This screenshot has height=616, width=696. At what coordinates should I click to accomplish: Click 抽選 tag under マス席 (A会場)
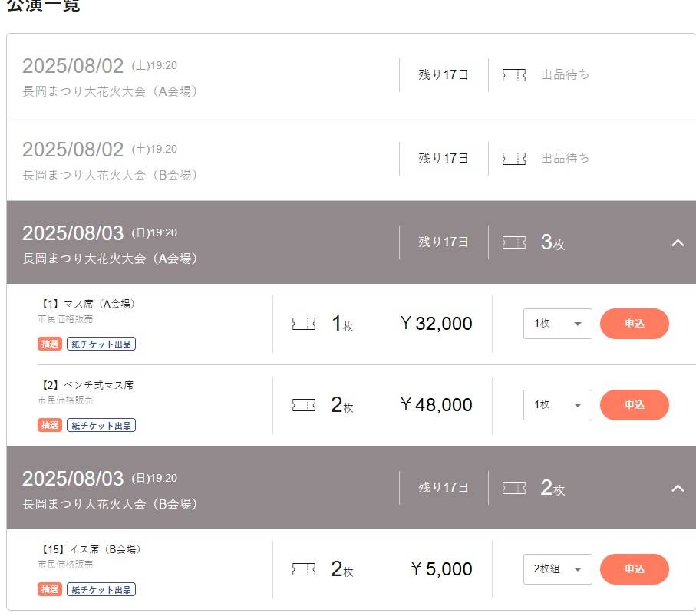pyautogui.click(x=50, y=344)
